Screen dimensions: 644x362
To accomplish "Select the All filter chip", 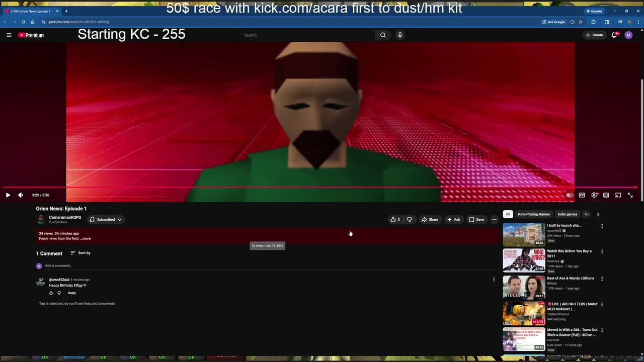I will (x=508, y=214).
